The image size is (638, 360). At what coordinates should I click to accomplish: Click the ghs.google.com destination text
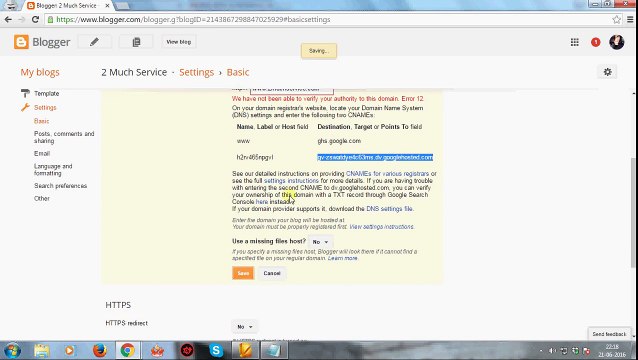point(339,141)
